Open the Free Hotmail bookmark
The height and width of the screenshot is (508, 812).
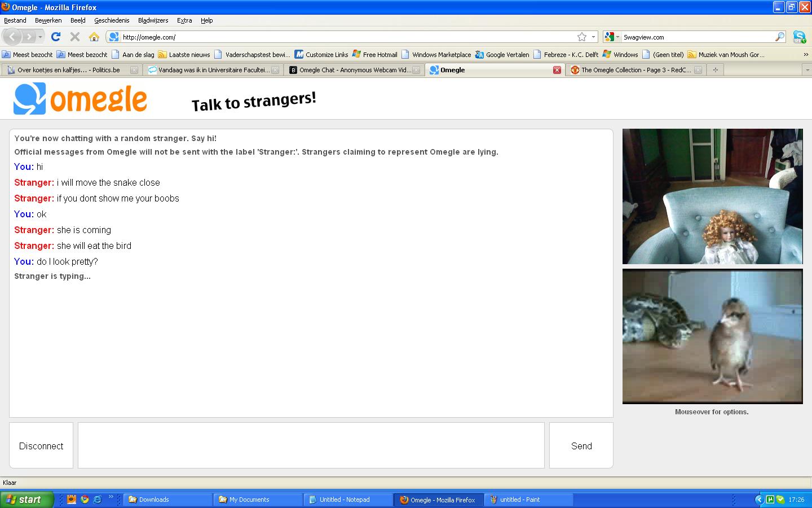375,55
